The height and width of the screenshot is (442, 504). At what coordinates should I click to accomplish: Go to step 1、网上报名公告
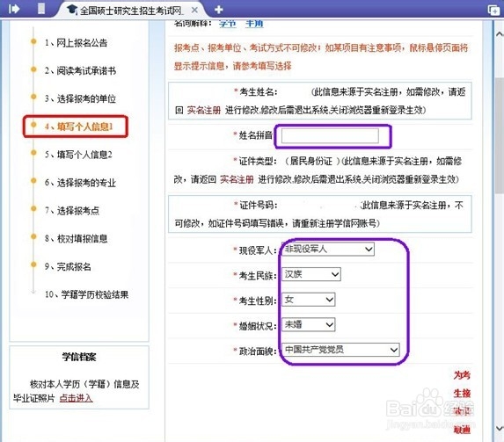pyautogui.click(x=76, y=42)
